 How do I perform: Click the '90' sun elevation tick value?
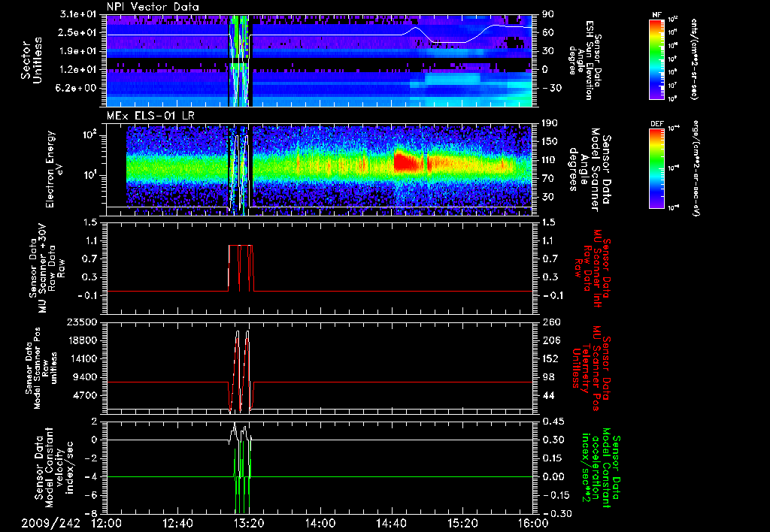pos(547,14)
